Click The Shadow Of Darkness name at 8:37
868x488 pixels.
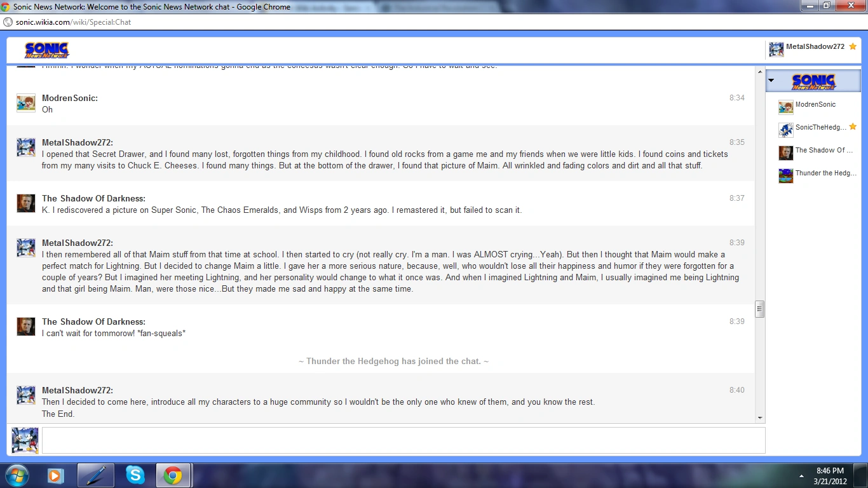(93, 198)
